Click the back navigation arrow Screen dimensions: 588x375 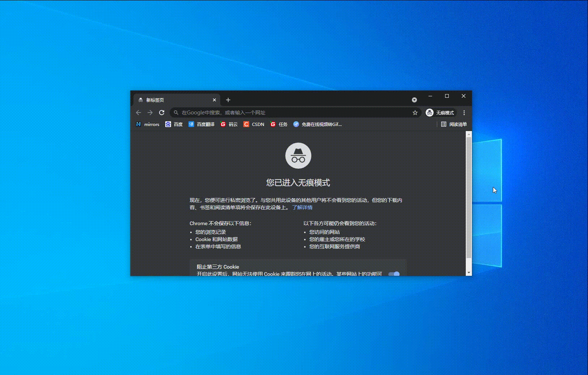click(139, 113)
